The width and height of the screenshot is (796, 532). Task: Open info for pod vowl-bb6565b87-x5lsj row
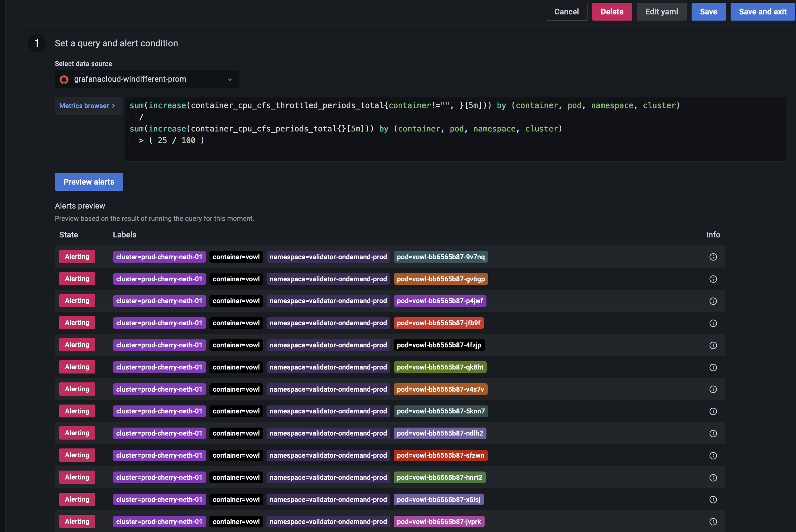point(713,499)
